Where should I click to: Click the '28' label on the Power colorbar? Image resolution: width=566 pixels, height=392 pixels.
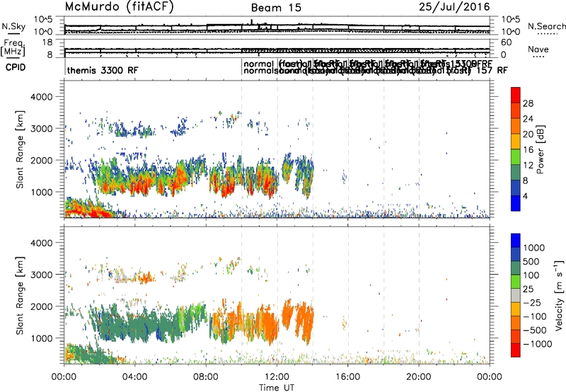pos(528,103)
